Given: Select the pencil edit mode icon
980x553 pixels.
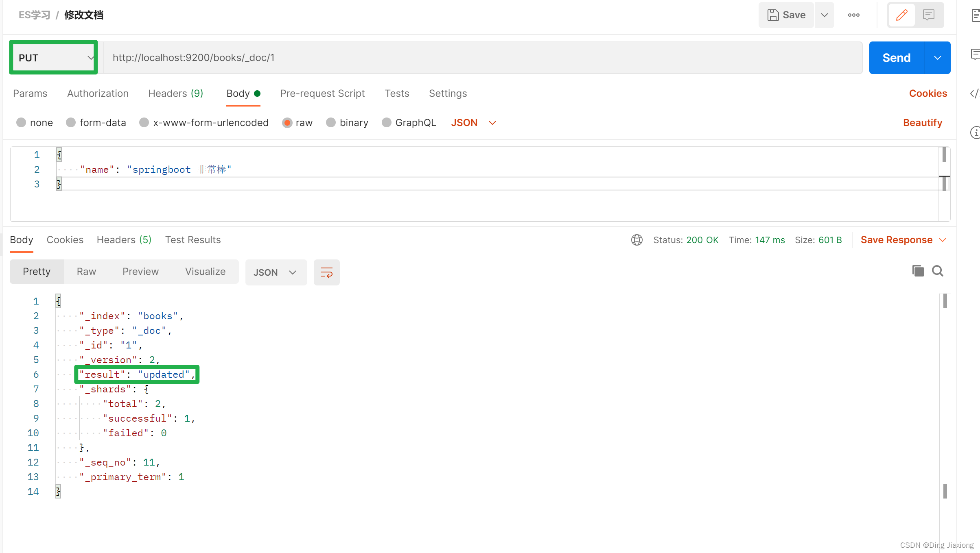Looking at the screenshot, I should 902,15.
